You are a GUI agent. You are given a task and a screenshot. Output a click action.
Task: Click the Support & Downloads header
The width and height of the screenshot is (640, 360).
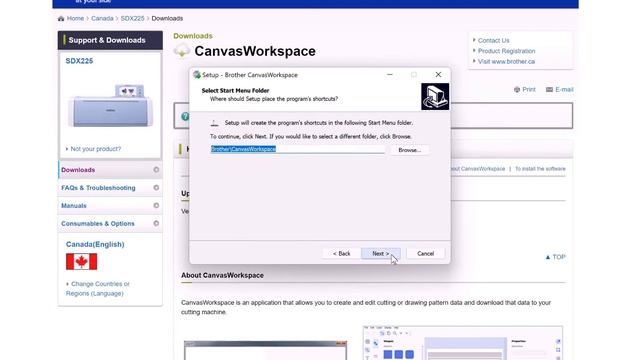click(110, 40)
